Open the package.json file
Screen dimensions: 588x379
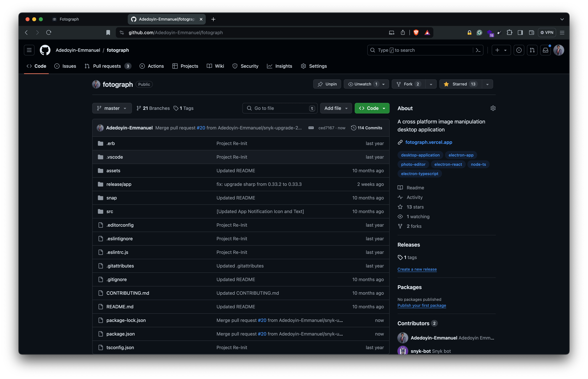121,334
